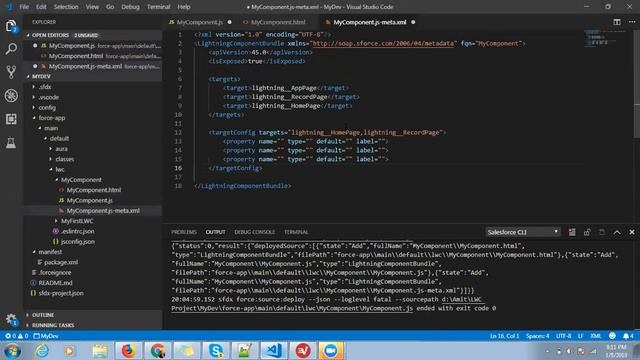The height and width of the screenshot is (360, 640).
Task: Launch Firefox from the taskbar
Action: [128, 351]
